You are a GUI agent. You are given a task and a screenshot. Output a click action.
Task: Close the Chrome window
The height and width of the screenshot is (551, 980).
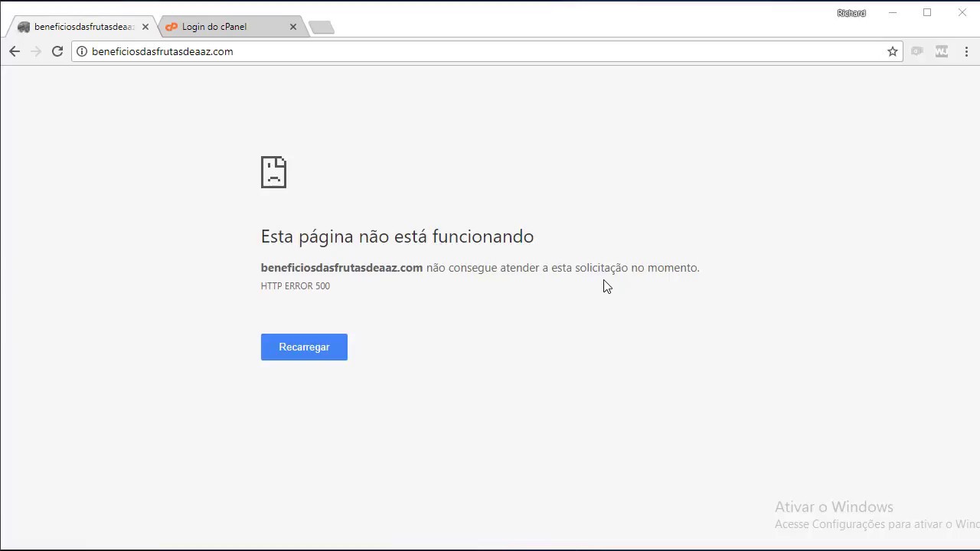962,13
